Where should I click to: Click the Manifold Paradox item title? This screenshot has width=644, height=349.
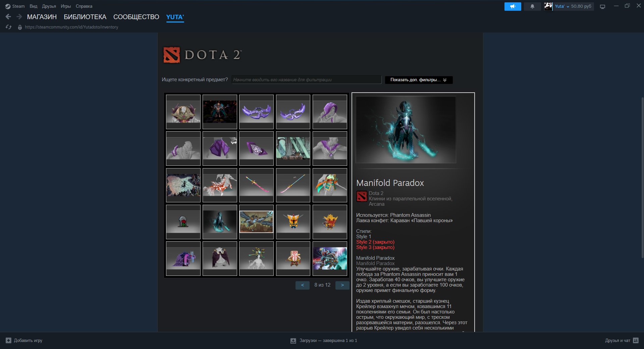point(390,183)
